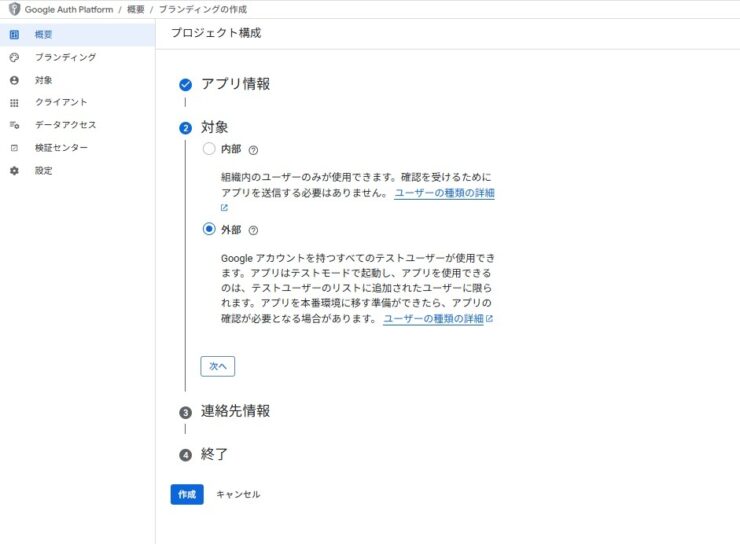The height and width of the screenshot is (544, 740).
Task: Select the 外部 radio button
Action: [x=209, y=229]
